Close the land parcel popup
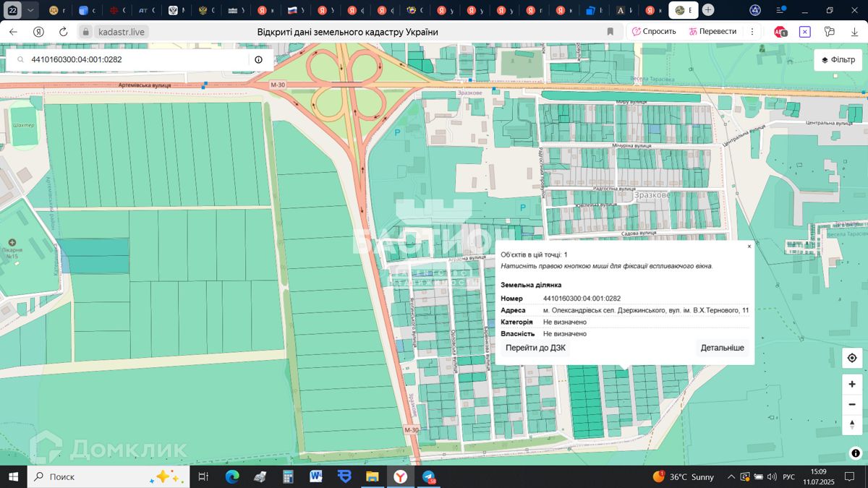This screenshot has width=868, height=488. click(749, 247)
